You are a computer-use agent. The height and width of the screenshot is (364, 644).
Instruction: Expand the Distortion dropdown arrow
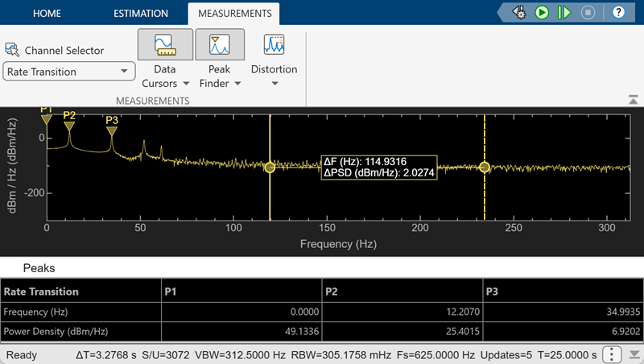275,84
